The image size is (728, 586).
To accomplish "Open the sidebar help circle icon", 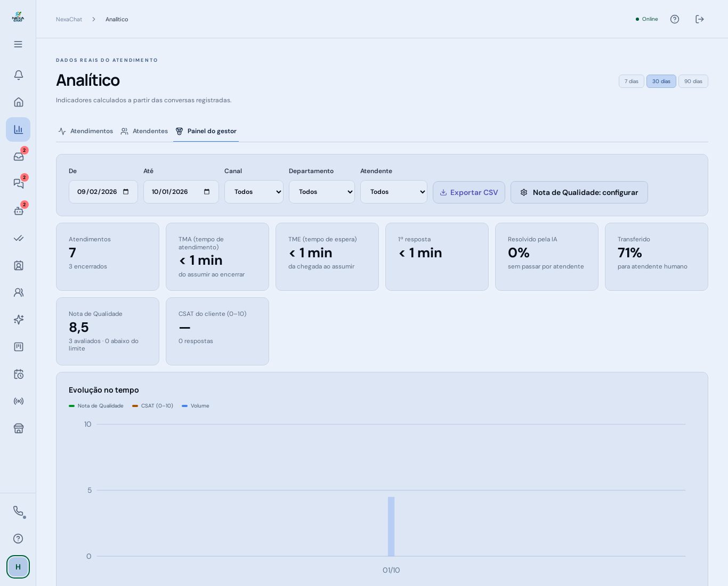I will [18, 539].
